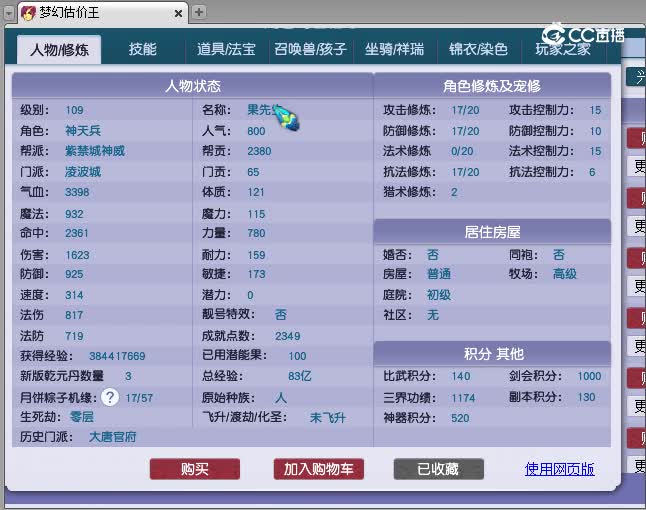Image resolution: width=646 pixels, height=510 pixels.
Task: Select the school name 凌波城
Action: (83, 171)
